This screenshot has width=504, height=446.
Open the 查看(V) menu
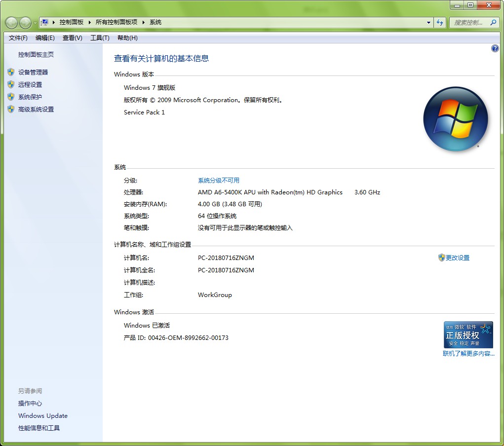(73, 38)
